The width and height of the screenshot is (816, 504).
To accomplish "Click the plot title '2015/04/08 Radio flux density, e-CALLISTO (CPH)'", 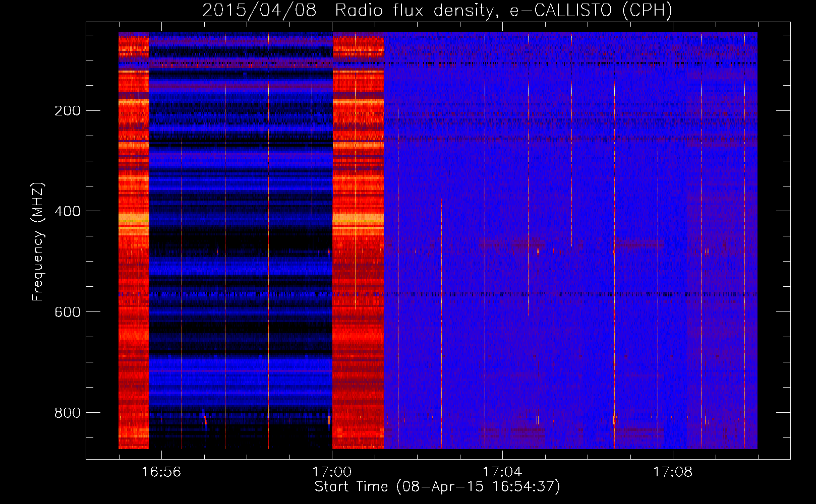I will click(437, 11).
